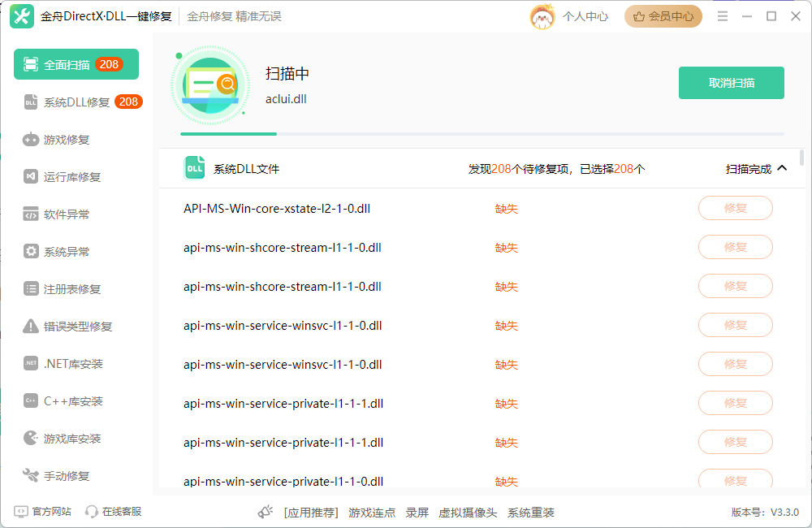Click the 在线客服 headset icon
The width and height of the screenshot is (812, 528).
click(91, 512)
